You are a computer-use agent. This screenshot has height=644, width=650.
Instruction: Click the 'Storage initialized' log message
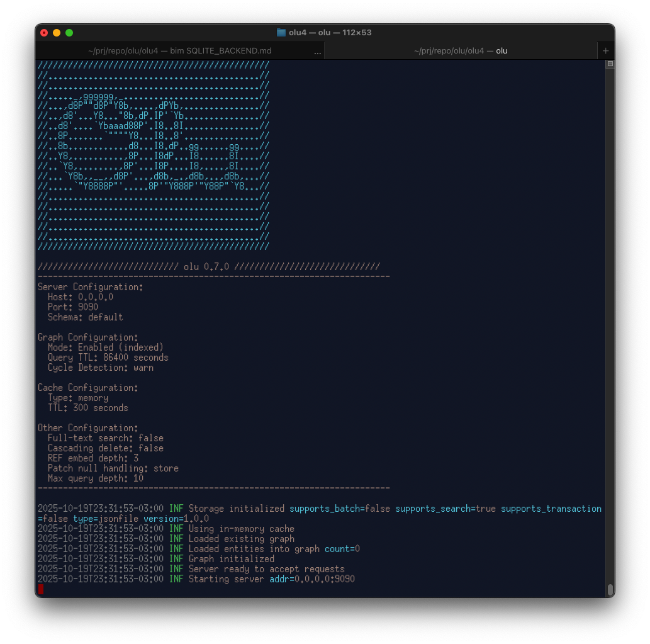237,509
